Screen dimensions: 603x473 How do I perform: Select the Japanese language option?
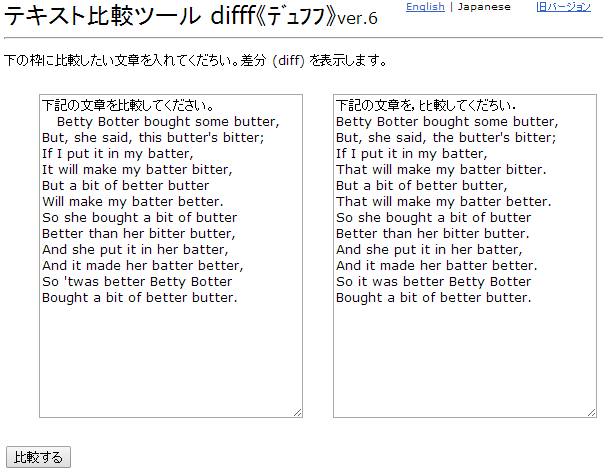[x=484, y=7]
